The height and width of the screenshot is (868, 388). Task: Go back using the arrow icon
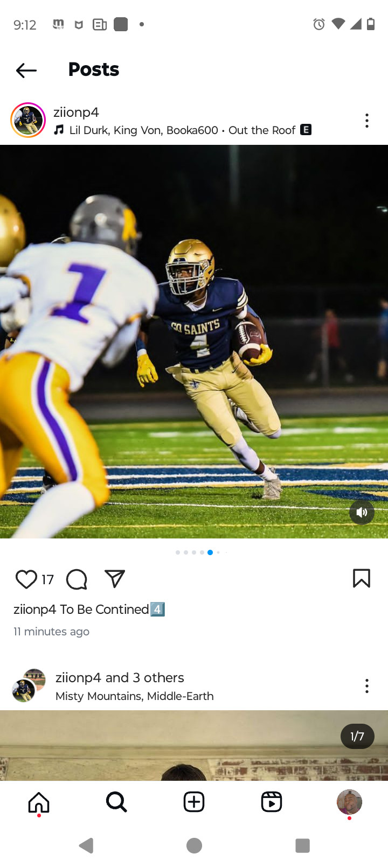(26, 70)
